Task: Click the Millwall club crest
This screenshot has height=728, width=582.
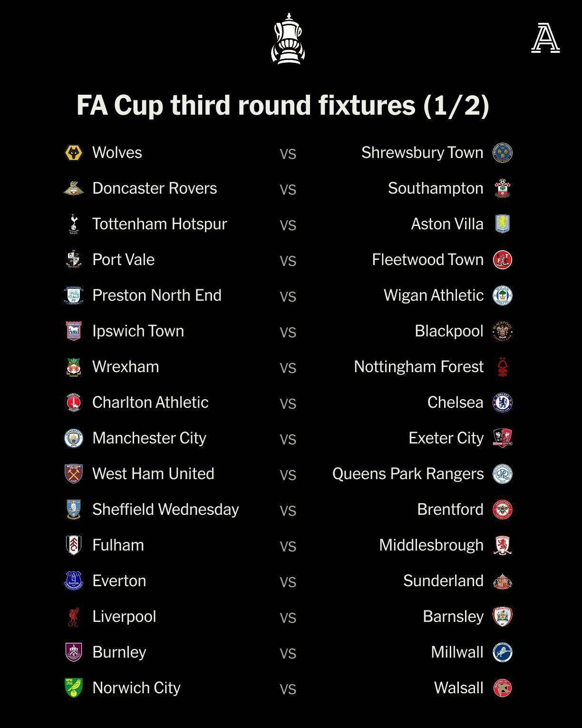Action: pos(503,652)
